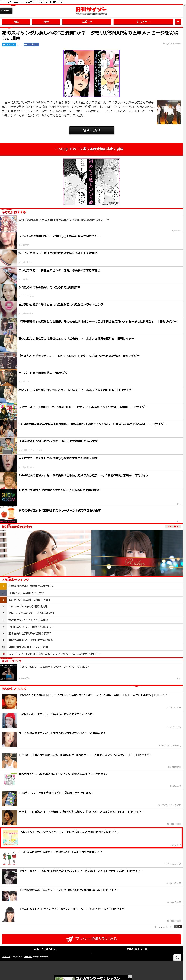This screenshot has width=186, height=980.
Task: Open 仮想ライブ空間SHOWROOM article link
Action: point(59,490)
